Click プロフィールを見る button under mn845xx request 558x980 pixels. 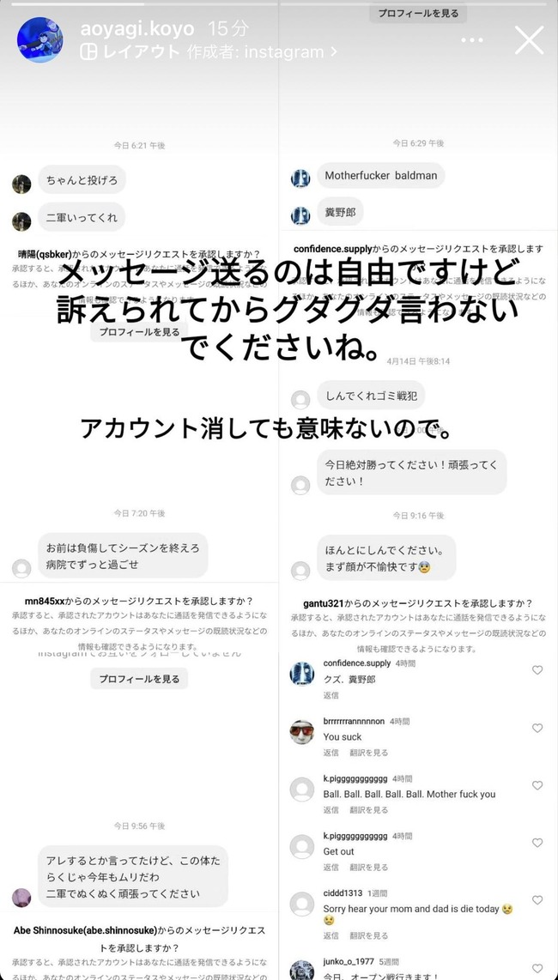139,679
